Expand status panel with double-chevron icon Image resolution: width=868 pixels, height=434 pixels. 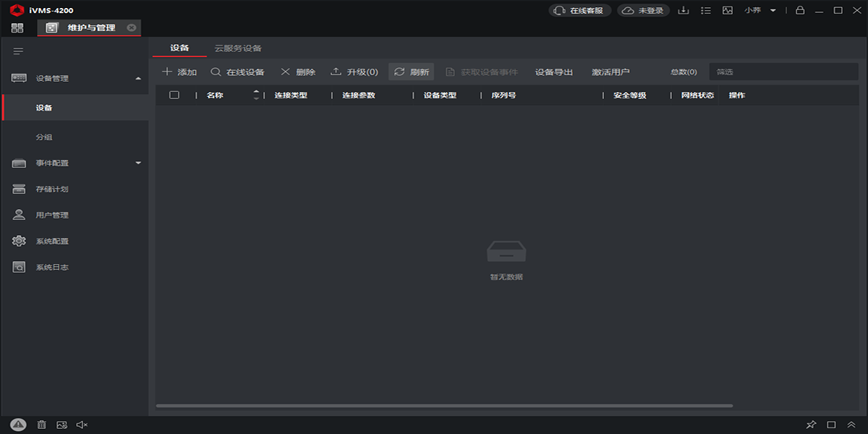point(851,425)
